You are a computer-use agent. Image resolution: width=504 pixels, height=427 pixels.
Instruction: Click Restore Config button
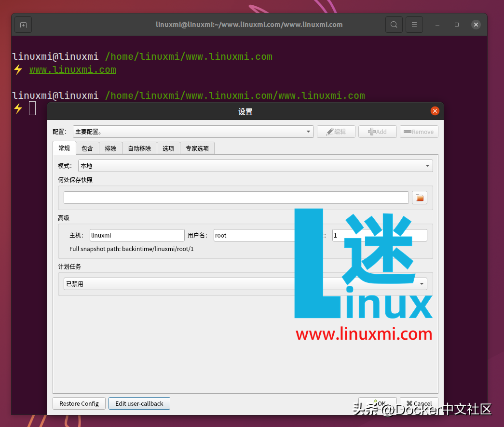click(79, 403)
